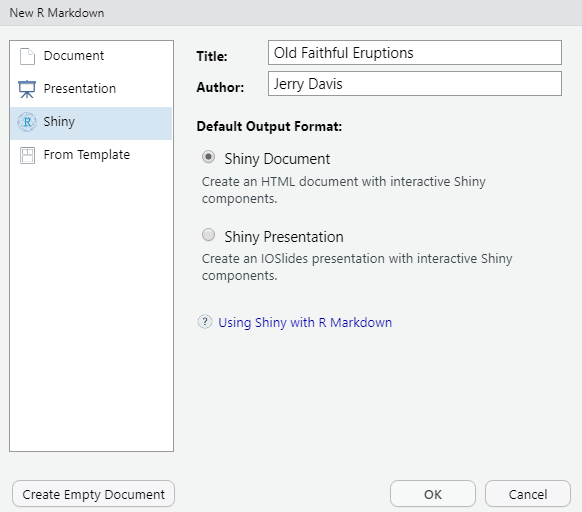The width and height of the screenshot is (582, 512).
Task: Click the HTML document description text
Action: coord(344,190)
